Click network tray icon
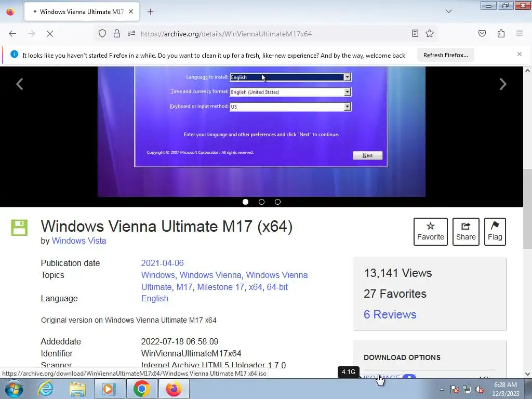 pyautogui.click(x=467, y=389)
